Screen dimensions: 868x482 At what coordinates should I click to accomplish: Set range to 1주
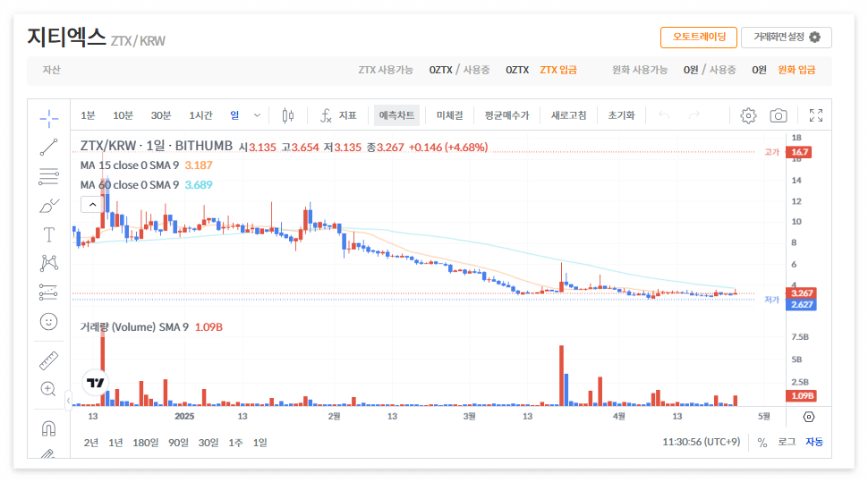click(235, 442)
